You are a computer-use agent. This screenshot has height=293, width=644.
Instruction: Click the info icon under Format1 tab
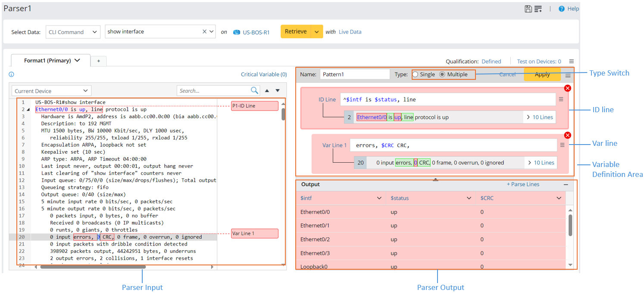click(12, 75)
